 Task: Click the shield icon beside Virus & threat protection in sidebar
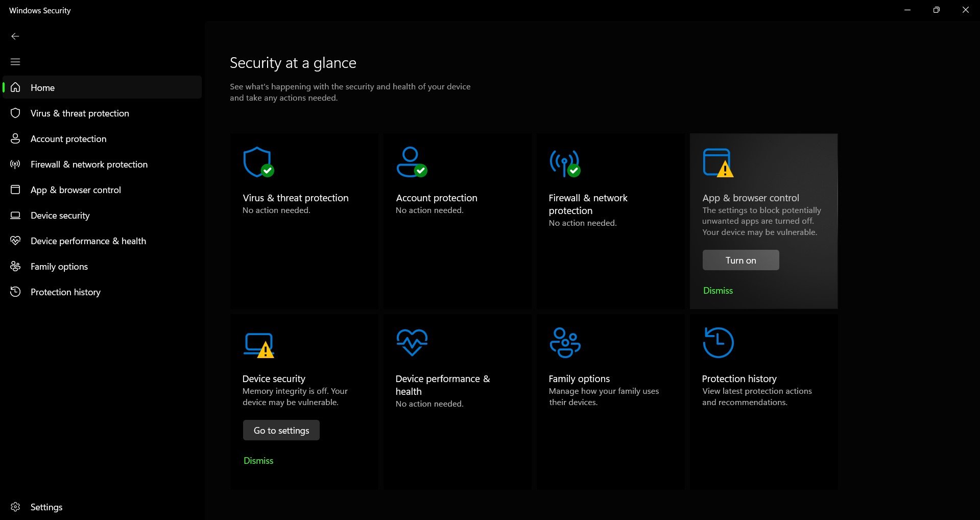point(15,113)
